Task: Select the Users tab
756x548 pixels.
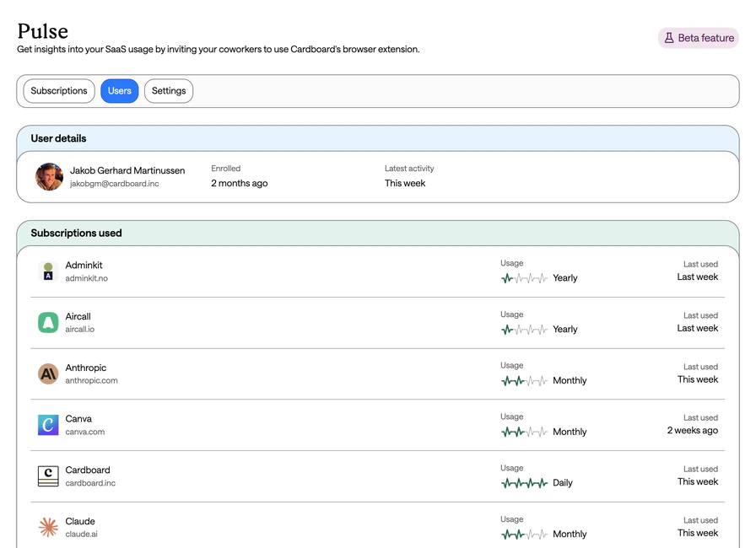Action: point(120,91)
